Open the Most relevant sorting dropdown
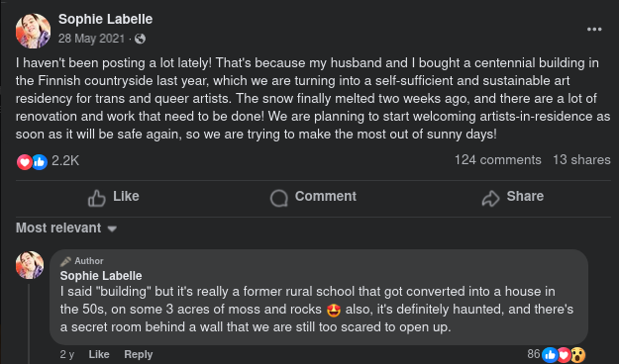 pyautogui.click(x=66, y=227)
